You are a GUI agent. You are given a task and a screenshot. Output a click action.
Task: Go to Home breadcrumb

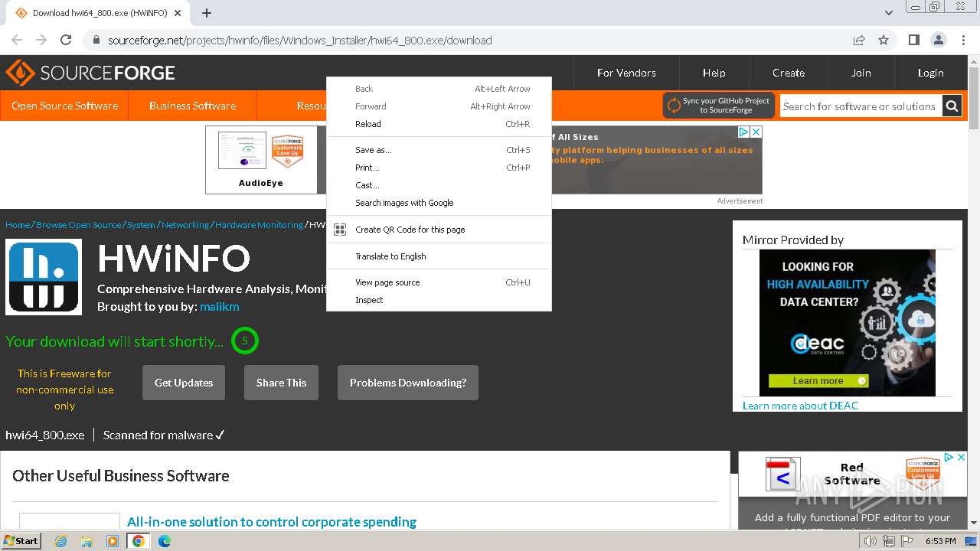tap(18, 225)
